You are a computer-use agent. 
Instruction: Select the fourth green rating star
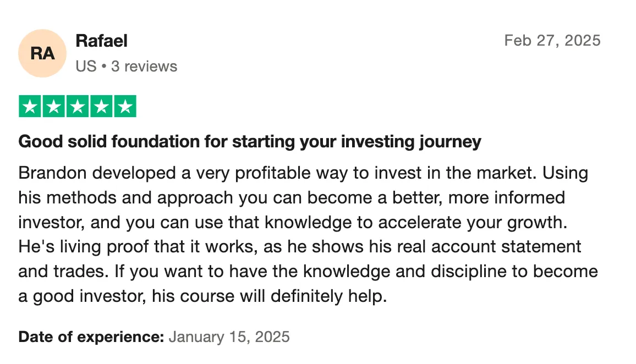point(101,106)
